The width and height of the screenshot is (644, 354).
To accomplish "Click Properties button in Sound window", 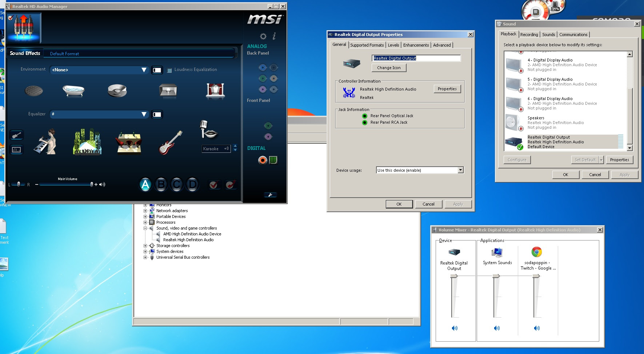I will click(x=619, y=160).
